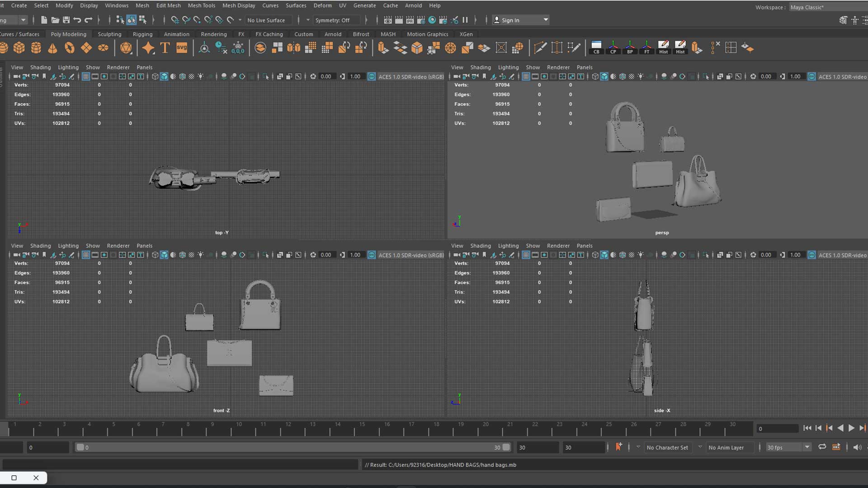868x488 pixels.
Task: Click the Freeze Transformations FT shelf icon
Action: click(x=646, y=48)
